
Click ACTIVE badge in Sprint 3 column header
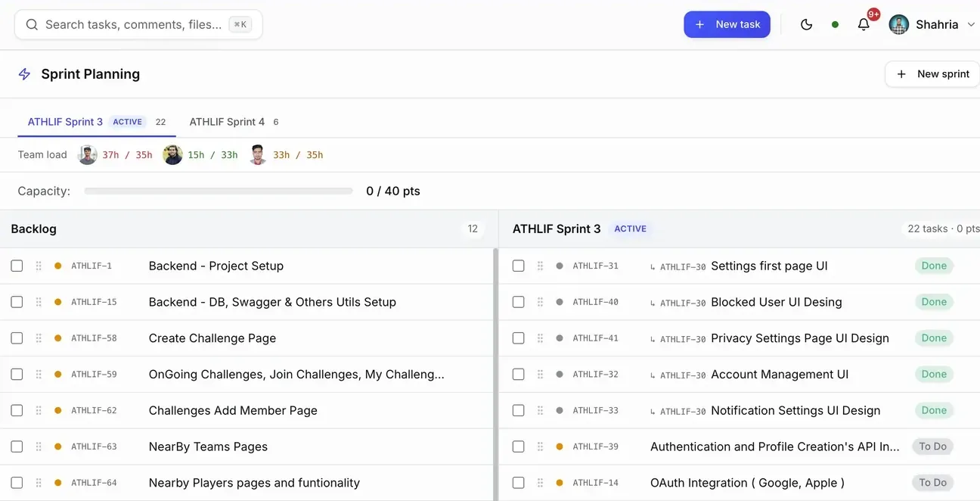(x=631, y=229)
